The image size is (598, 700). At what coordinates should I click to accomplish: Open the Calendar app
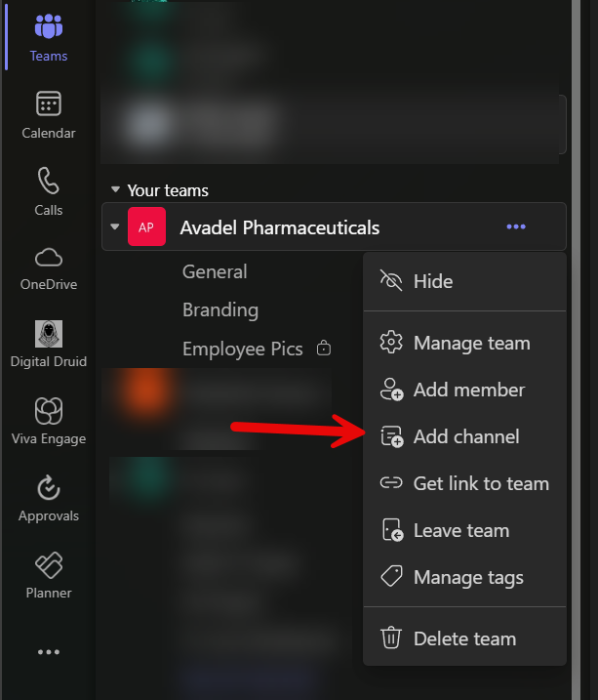49,115
